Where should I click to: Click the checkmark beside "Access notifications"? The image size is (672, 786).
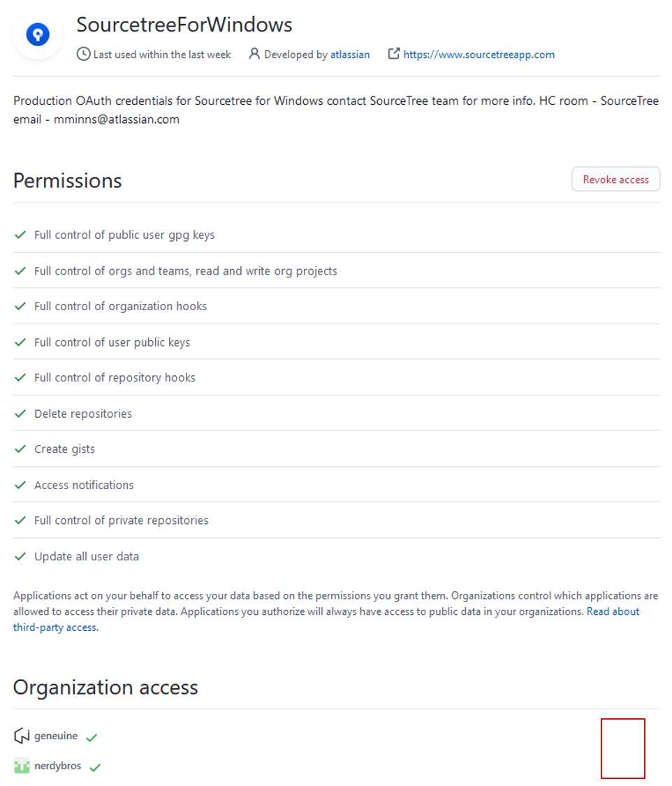coord(20,485)
